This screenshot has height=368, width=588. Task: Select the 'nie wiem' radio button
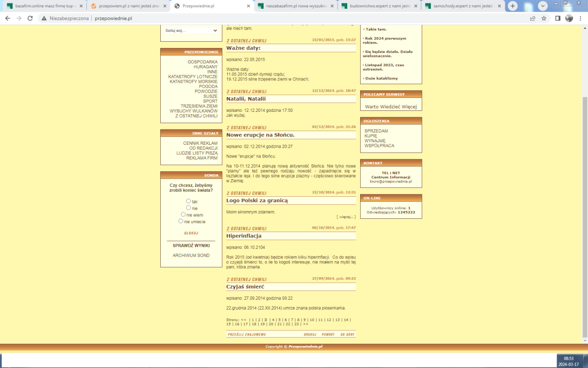click(183, 214)
